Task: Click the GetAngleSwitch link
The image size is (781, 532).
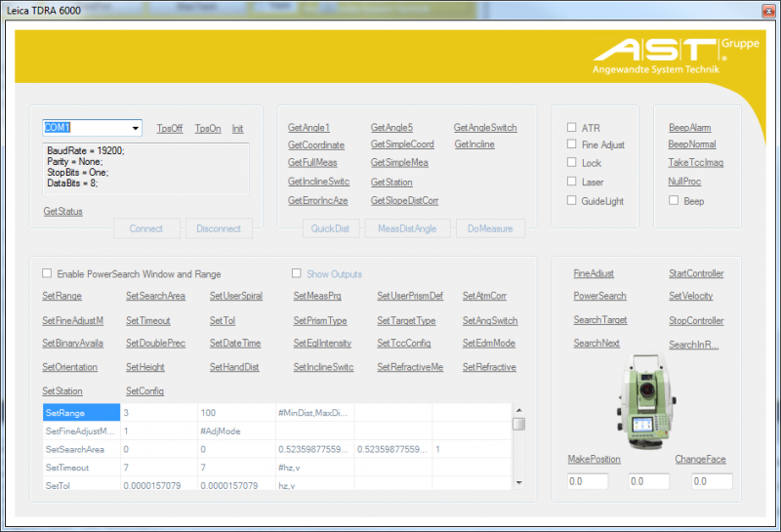Action: click(485, 128)
